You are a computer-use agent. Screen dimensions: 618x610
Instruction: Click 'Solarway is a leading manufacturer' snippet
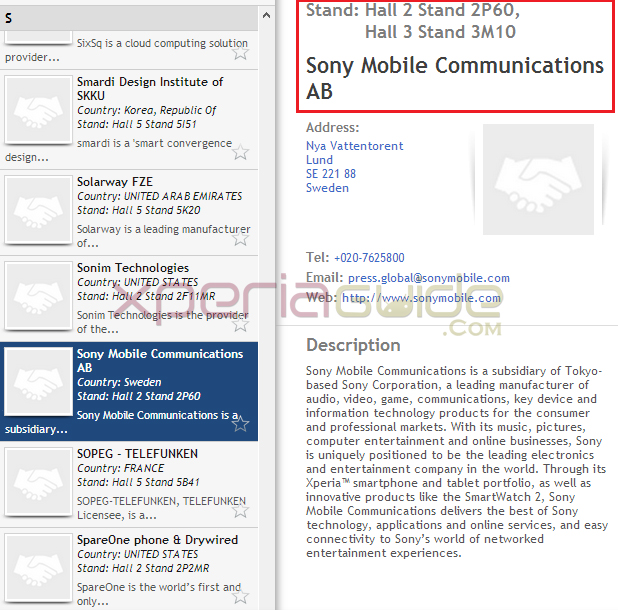click(163, 229)
